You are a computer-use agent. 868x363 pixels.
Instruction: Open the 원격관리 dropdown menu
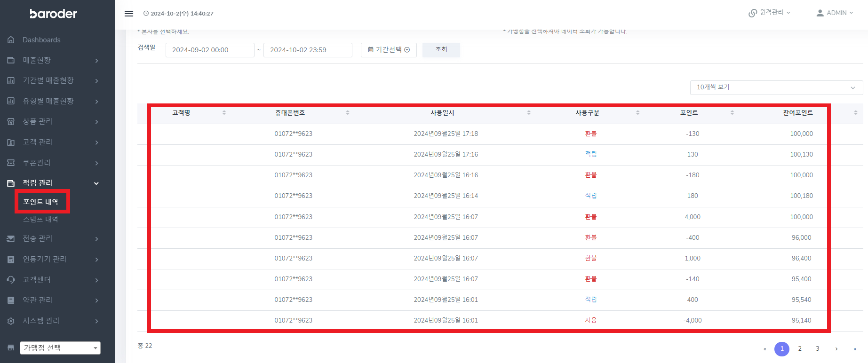[770, 13]
